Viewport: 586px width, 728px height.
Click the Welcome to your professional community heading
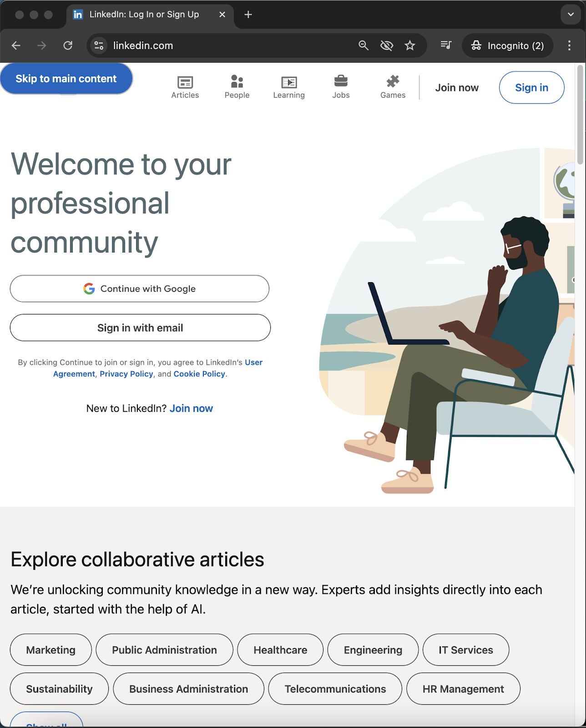pyautogui.click(x=121, y=203)
